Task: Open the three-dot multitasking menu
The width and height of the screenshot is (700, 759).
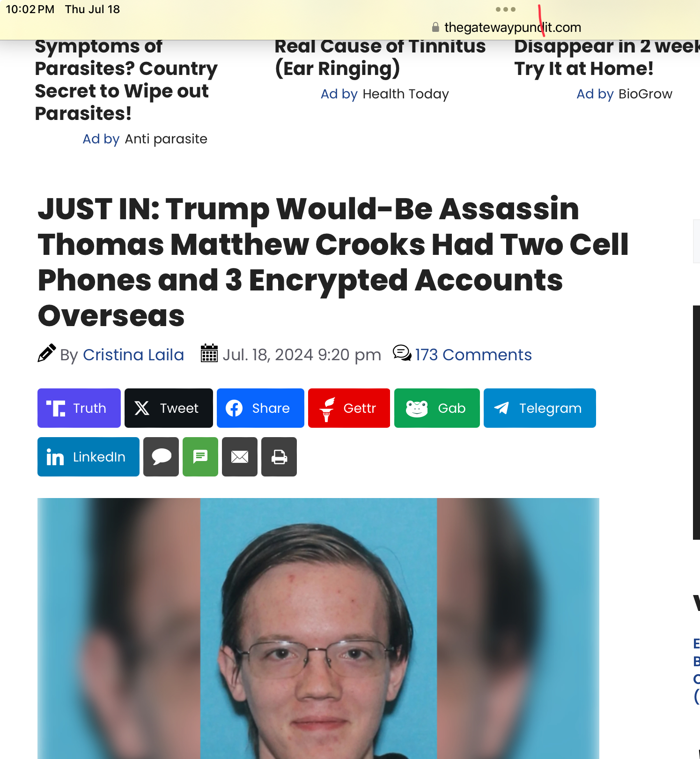Action: tap(506, 9)
